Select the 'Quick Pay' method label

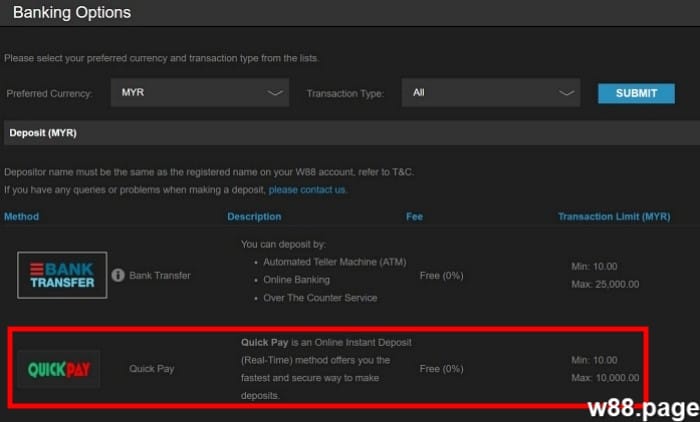(x=152, y=369)
